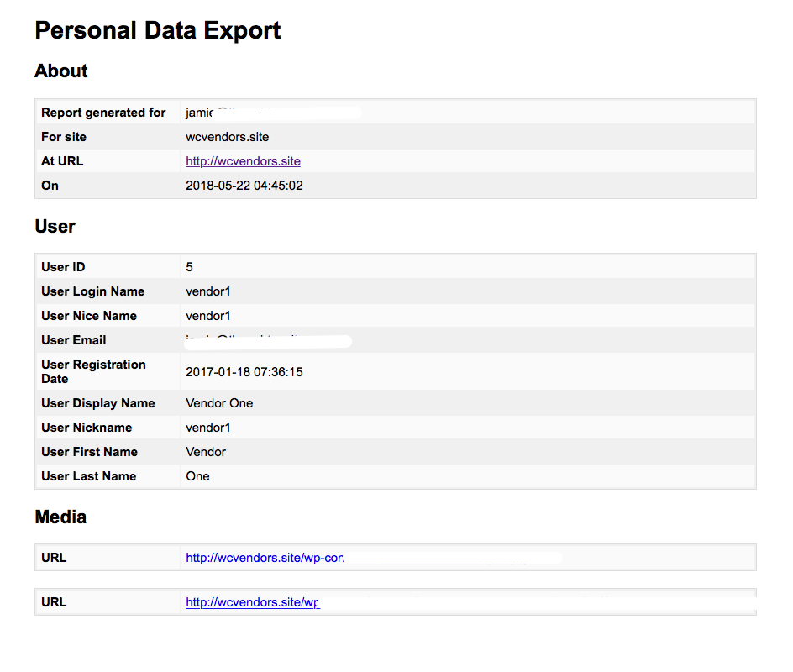Click the 'User Login Name' label

coord(93,291)
